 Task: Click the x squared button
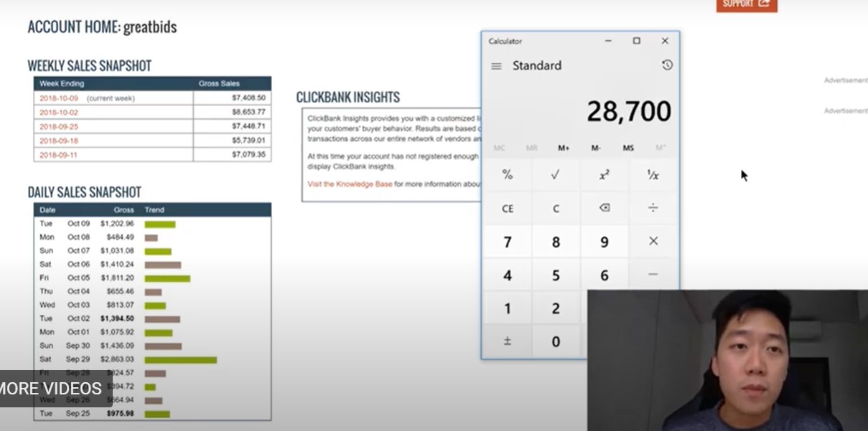coord(604,175)
